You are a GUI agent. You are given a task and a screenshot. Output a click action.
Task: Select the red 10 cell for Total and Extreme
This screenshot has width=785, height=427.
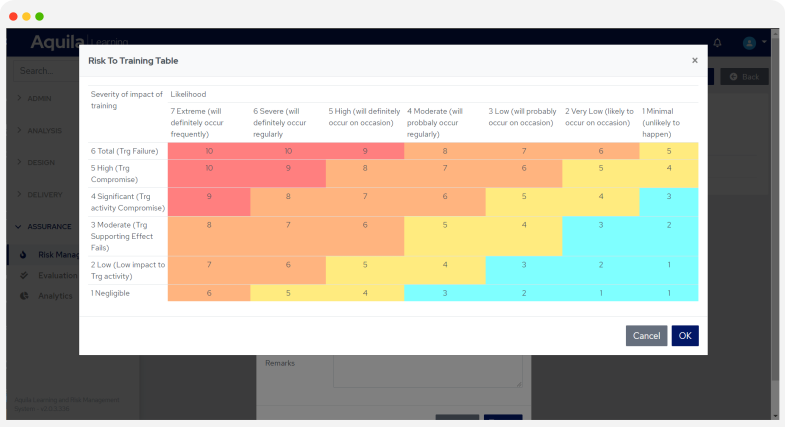click(208, 151)
